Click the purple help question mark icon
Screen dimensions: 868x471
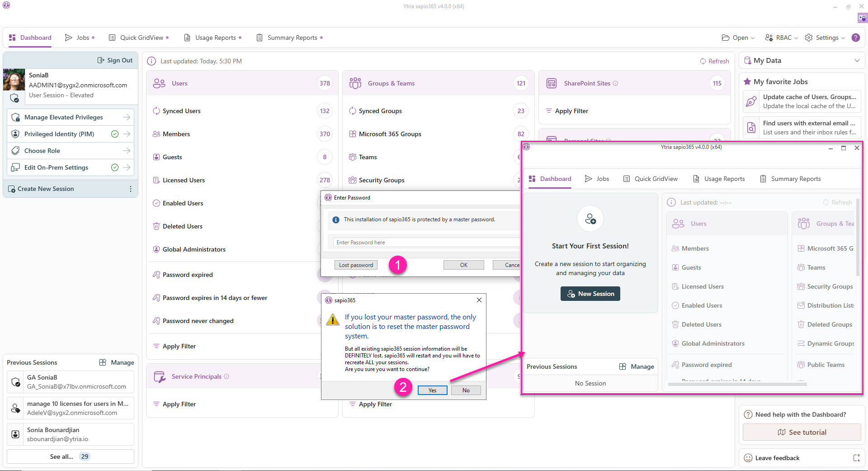[856, 38]
